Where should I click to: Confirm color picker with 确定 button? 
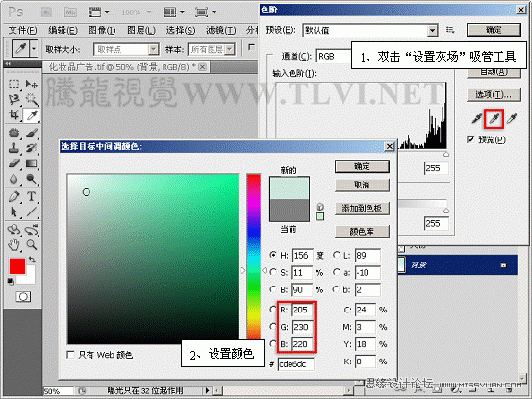[x=362, y=166]
